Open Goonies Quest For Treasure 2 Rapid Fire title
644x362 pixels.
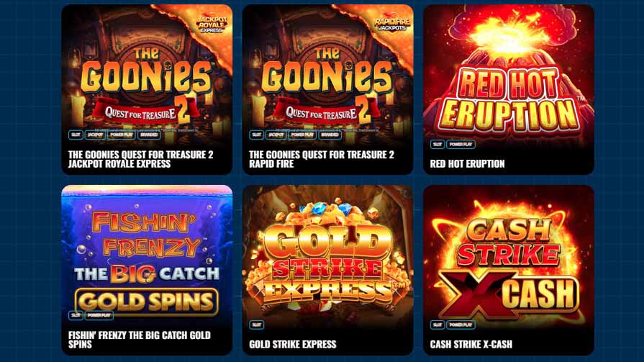tap(322, 159)
